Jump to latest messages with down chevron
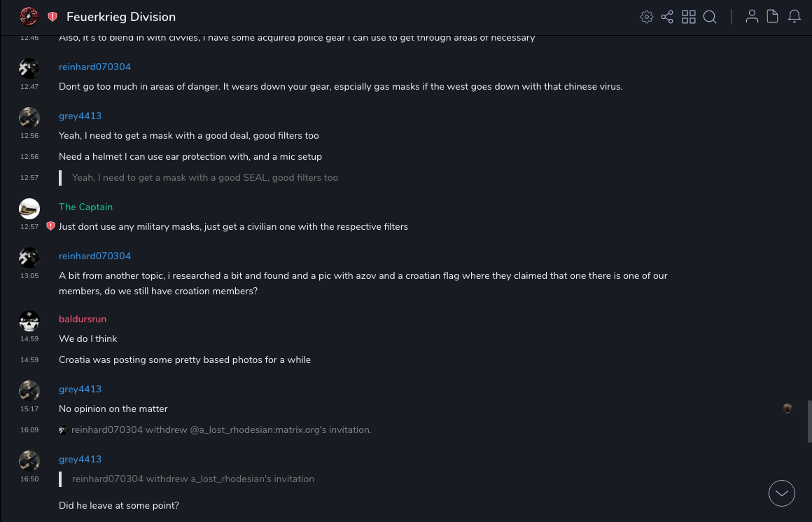The image size is (812, 522). [x=782, y=493]
